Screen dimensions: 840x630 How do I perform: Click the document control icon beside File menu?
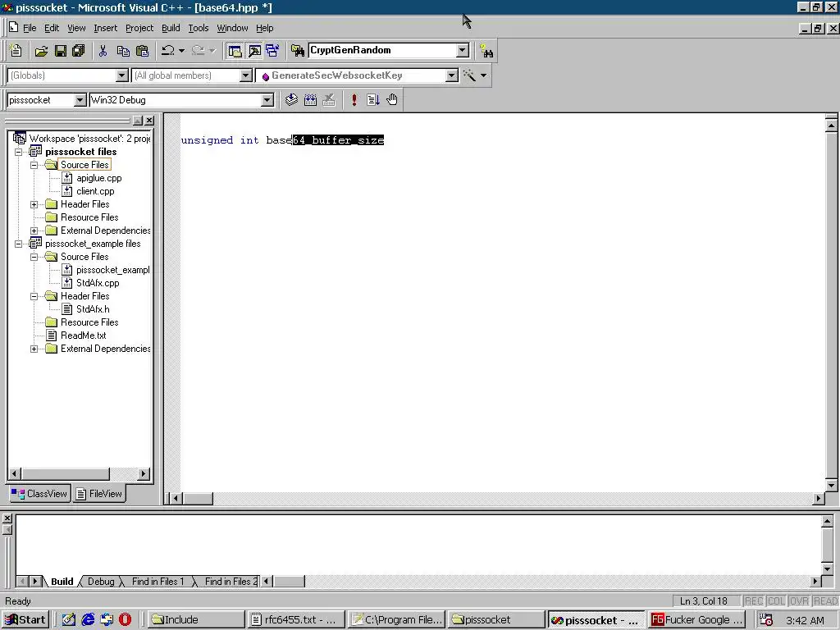tap(13, 27)
